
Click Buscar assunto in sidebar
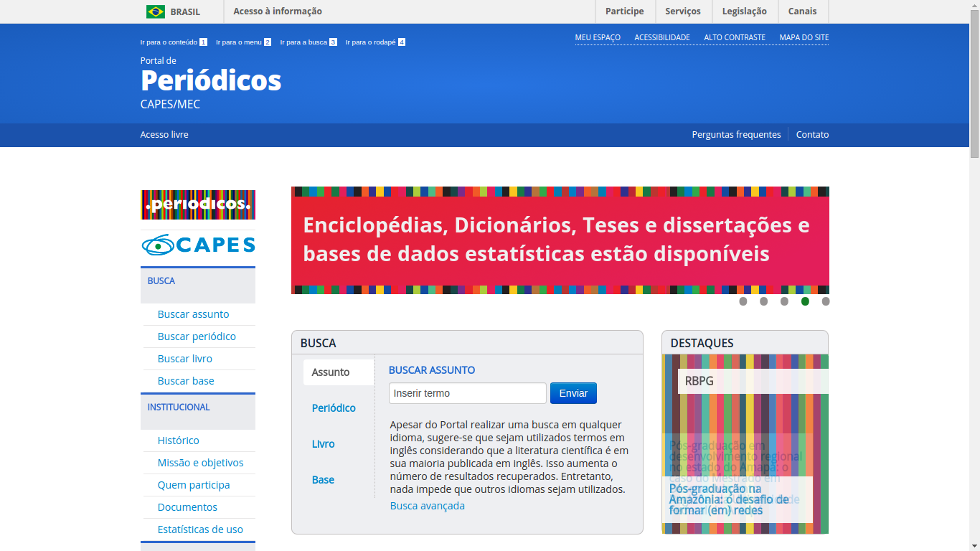(194, 314)
